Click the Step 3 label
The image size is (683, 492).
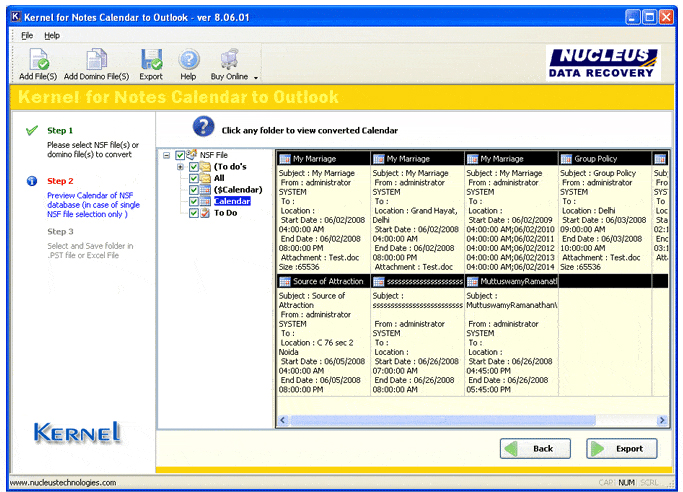[x=60, y=232]
